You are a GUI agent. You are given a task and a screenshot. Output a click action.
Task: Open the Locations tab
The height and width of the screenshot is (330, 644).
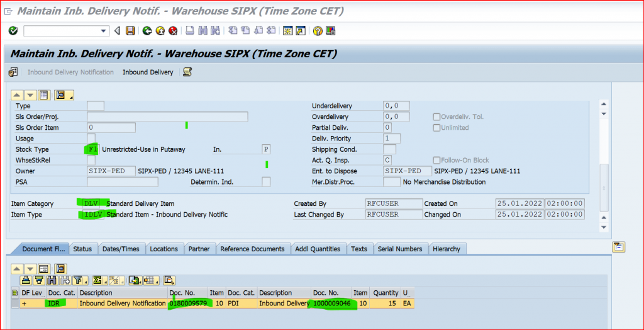click(x=164, y=249)
